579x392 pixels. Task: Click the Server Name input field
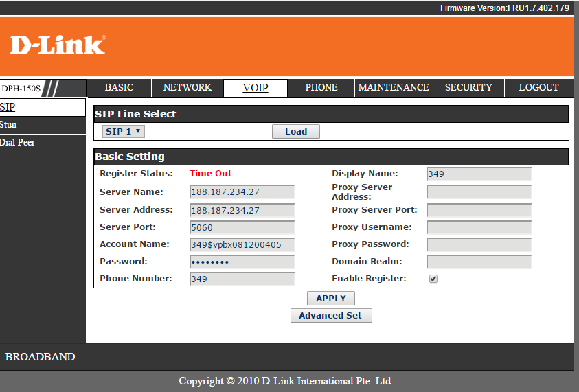point(242,192)
